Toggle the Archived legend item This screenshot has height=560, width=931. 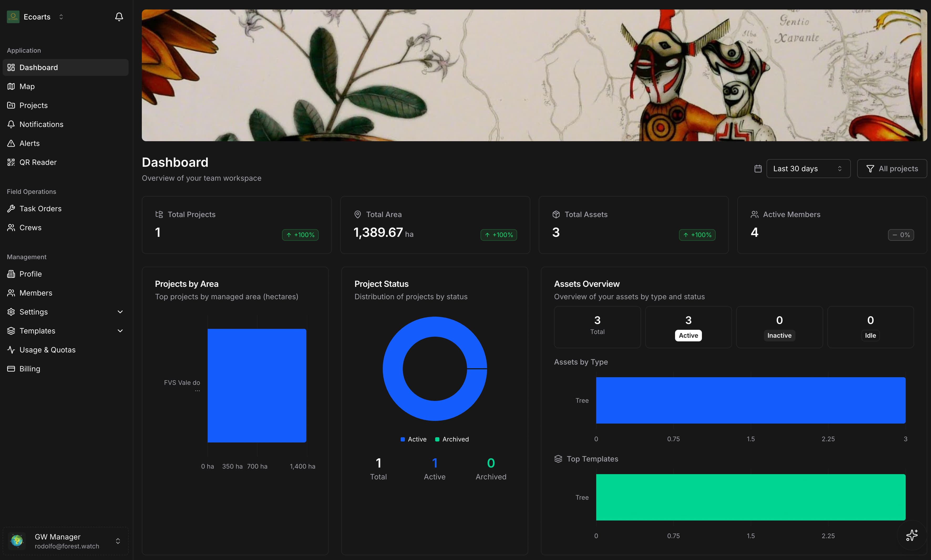(x=452, y=439)
